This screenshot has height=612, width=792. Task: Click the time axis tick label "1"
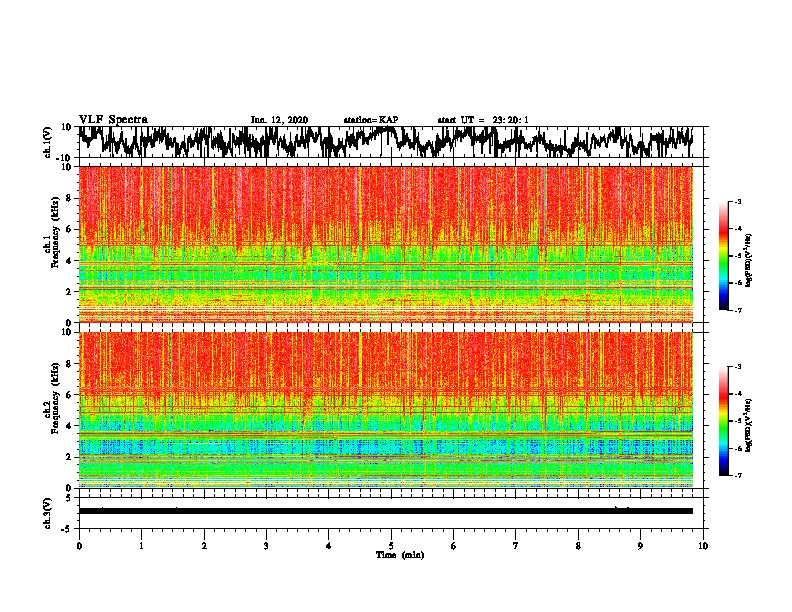[x=141, y=546]
